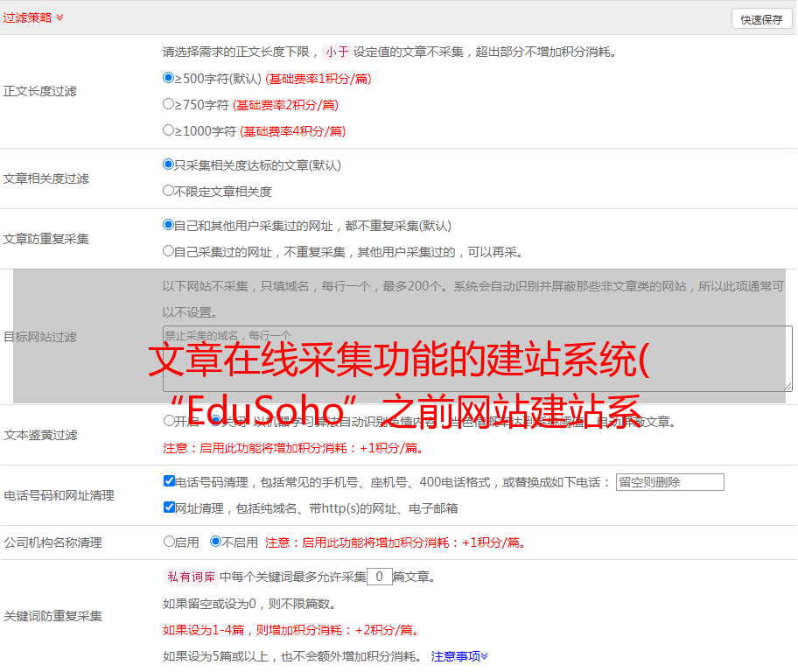798x672 pixels.
Task: Click the 快速保存 button
Action: point(761,20)
